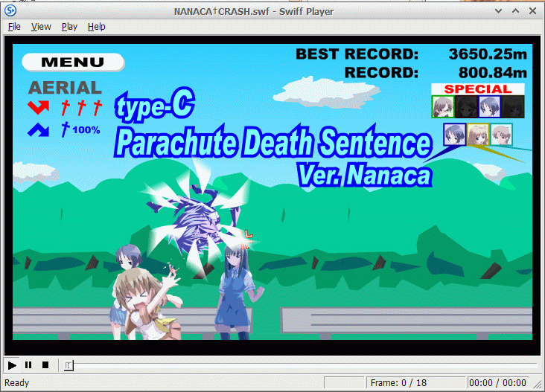Image resolution: width=545 pixels, height=392 pixels.
Task: Close the Swiff Player window
Action: pos(532,11)
